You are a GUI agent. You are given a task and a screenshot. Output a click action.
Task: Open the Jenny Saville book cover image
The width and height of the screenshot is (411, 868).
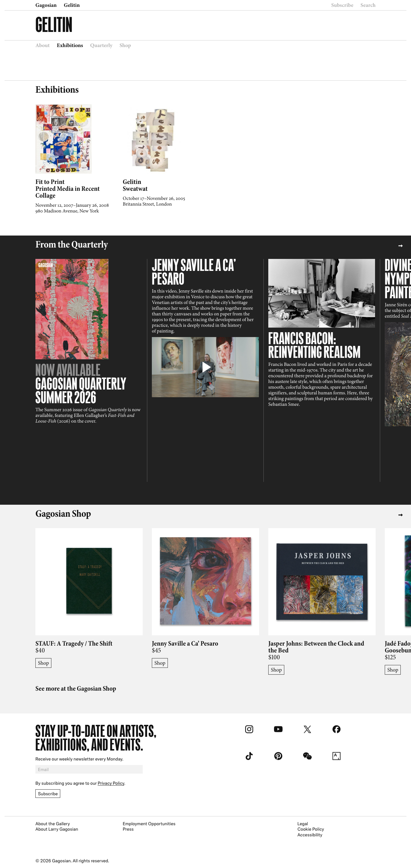point(205,582)
